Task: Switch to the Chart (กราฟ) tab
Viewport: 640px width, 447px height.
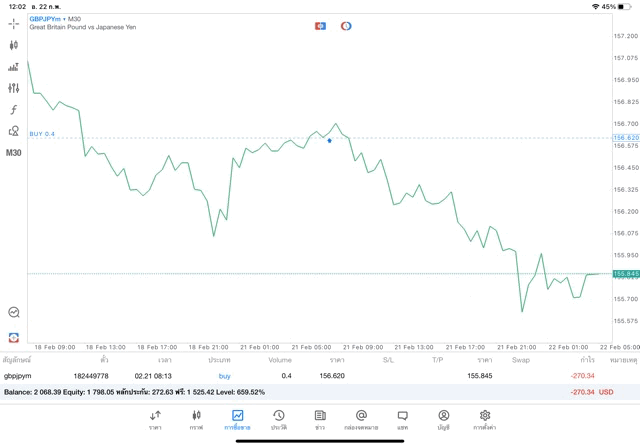Action: pyautogui.click(x=196, y=420)
